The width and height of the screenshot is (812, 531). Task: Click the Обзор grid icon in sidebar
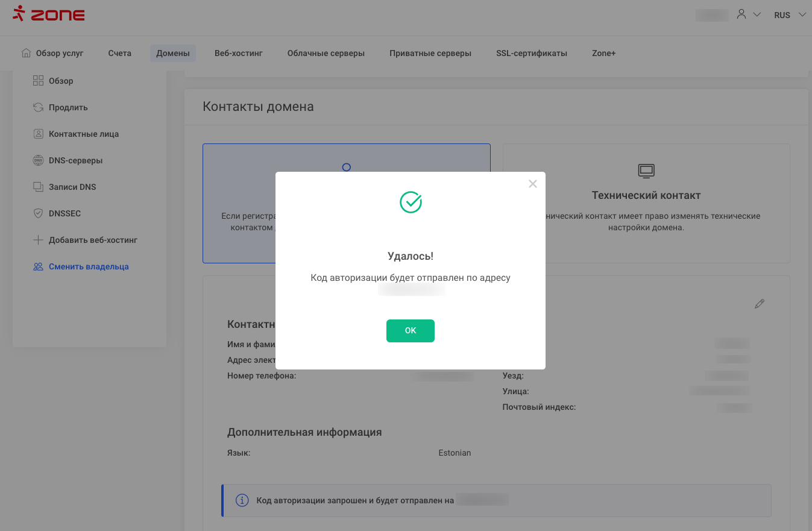[38, 81]
